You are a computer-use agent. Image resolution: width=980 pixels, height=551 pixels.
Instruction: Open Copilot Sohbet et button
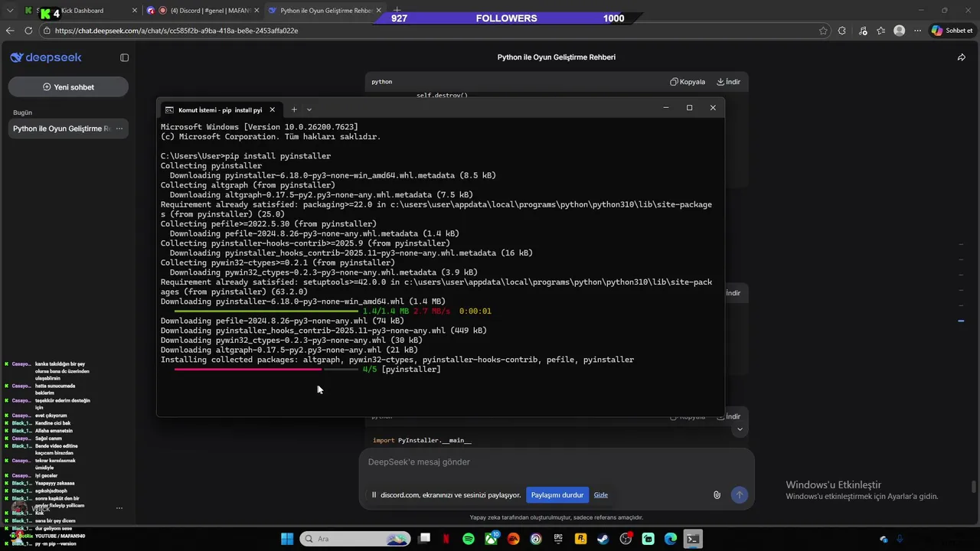(x=952, y=31)
